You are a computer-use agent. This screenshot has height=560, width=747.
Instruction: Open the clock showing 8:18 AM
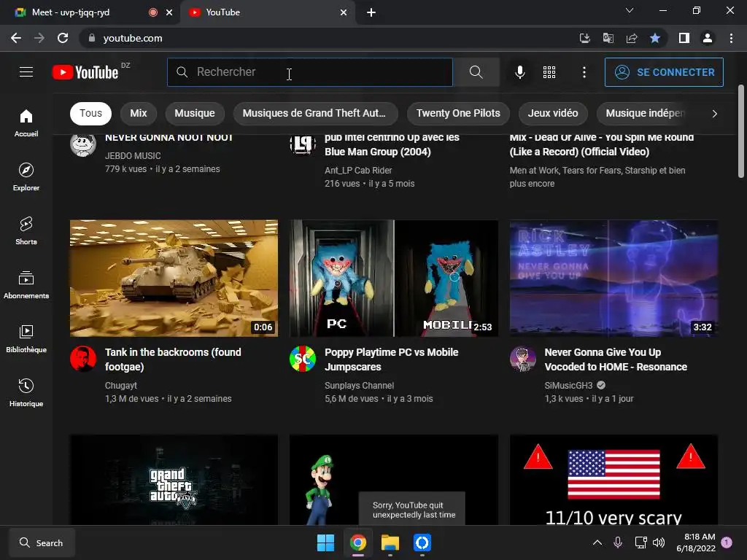696,542
